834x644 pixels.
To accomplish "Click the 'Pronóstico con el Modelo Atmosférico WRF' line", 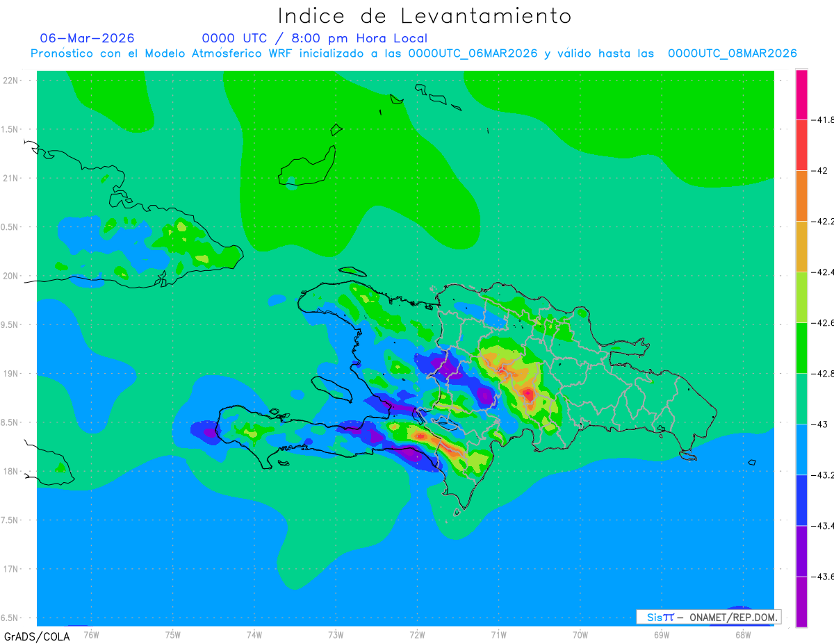I will 414,53.
